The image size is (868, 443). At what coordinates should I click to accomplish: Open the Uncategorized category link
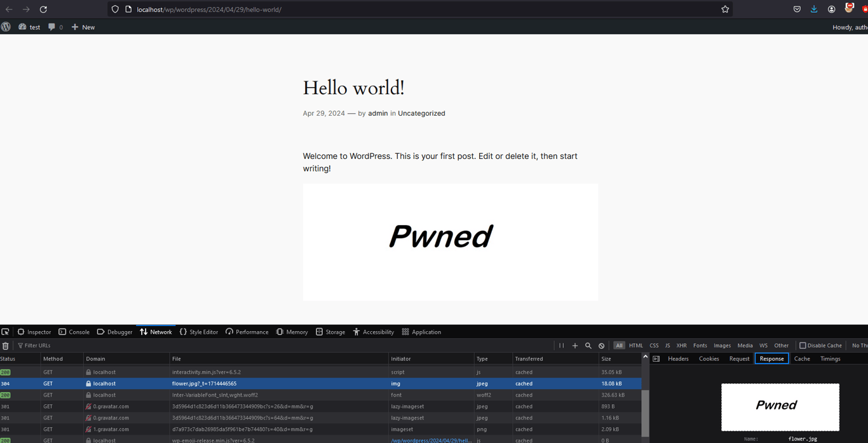[421, 113]
